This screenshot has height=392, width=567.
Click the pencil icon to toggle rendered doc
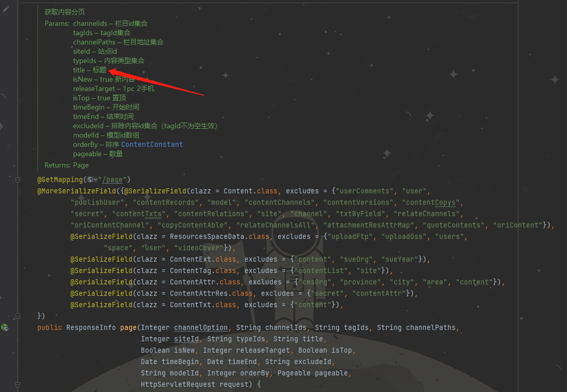(6, 9)
